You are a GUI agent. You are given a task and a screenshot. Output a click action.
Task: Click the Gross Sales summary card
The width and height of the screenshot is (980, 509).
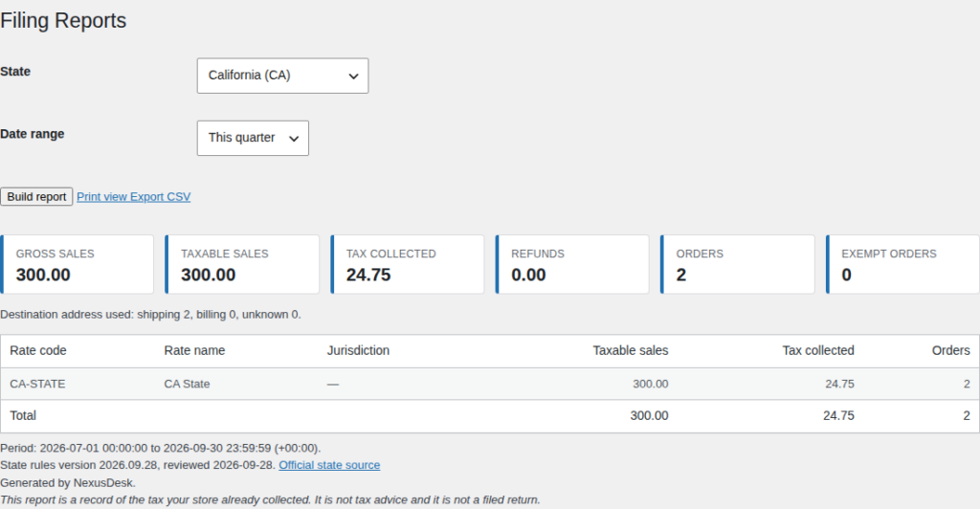(x=77, y=264)
